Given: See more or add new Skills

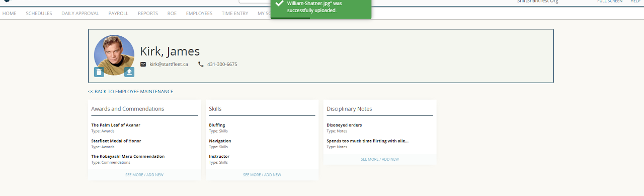Looking at the screenshot, I should point(262,175).
